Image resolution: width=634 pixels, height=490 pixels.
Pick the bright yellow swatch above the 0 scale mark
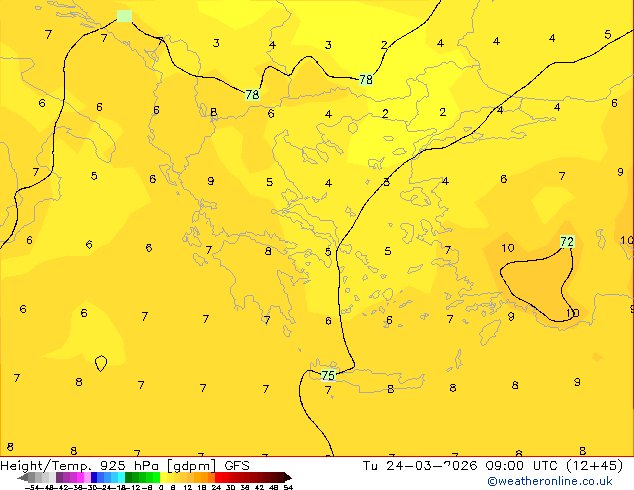[163, 477]
